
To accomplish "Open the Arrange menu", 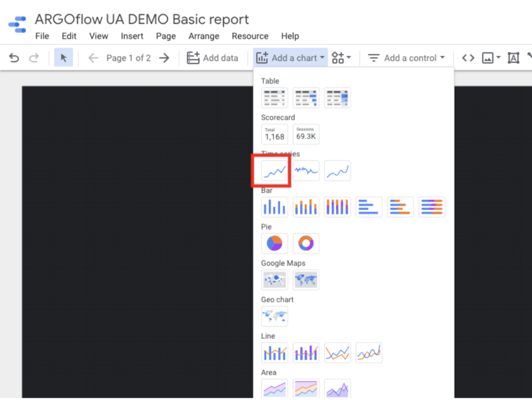I will pos(204,36).
